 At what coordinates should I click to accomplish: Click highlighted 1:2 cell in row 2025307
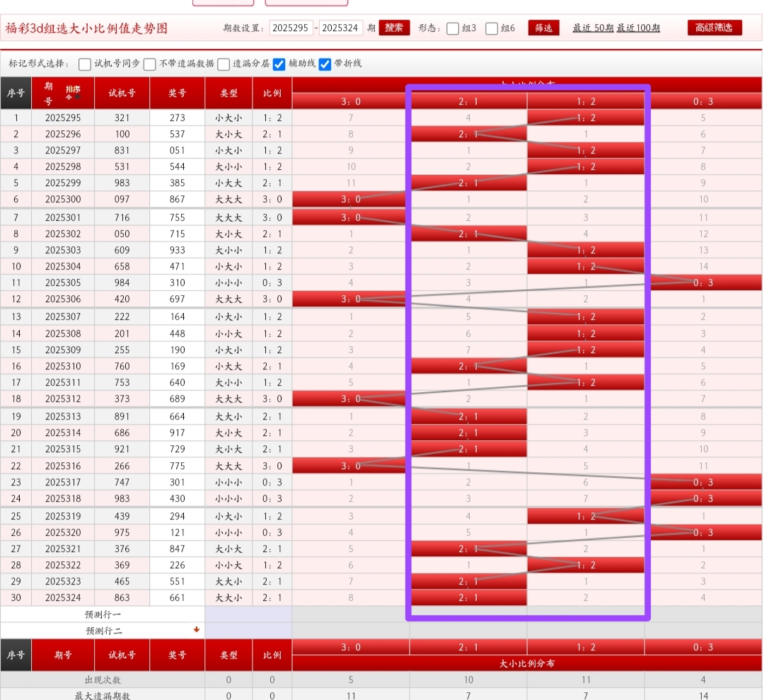[x=586, y=317]
